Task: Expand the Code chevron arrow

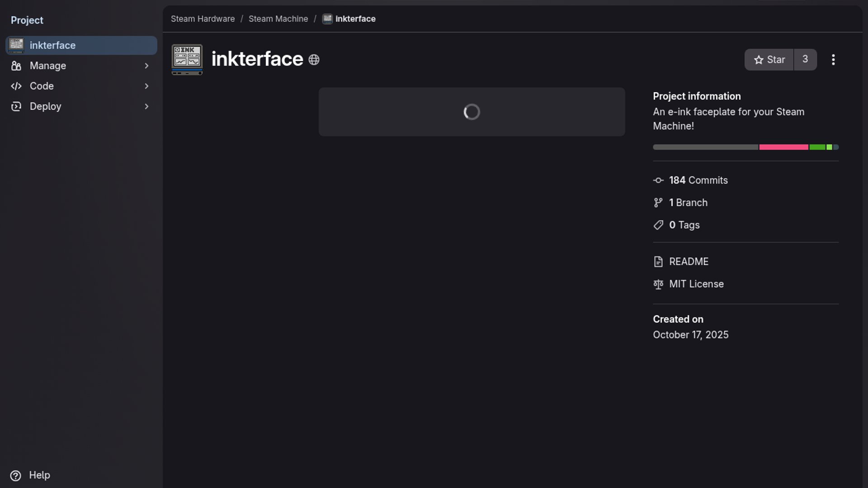Action: point(146,86)
